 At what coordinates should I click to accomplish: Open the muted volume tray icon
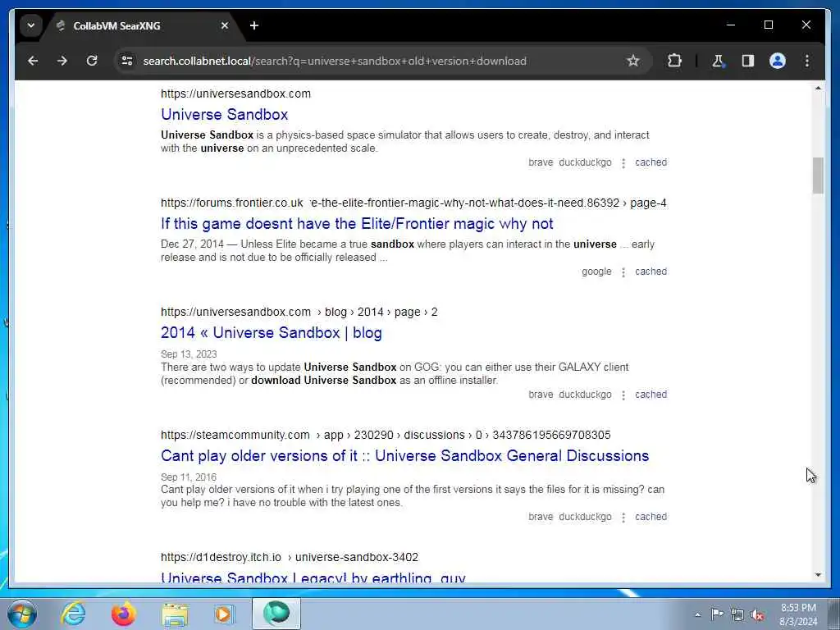(757, 614)
